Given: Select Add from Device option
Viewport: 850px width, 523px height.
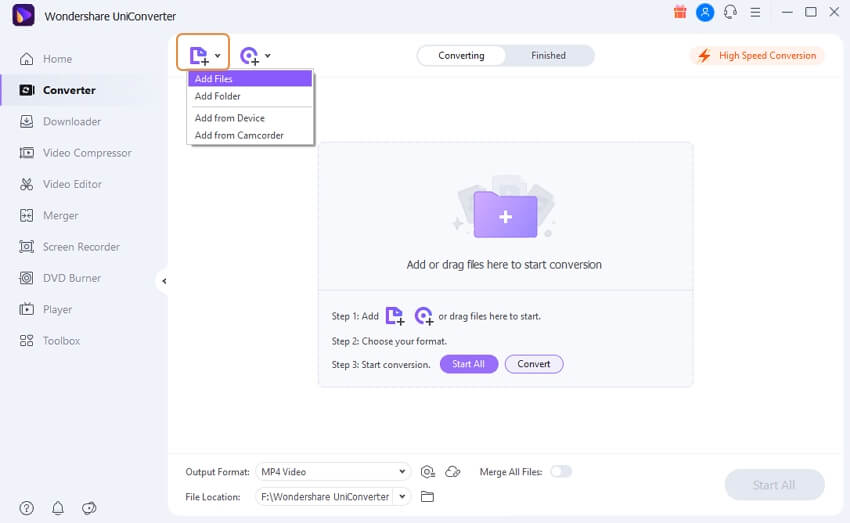Looking at the screenshot, I should [x=250, y=118].
